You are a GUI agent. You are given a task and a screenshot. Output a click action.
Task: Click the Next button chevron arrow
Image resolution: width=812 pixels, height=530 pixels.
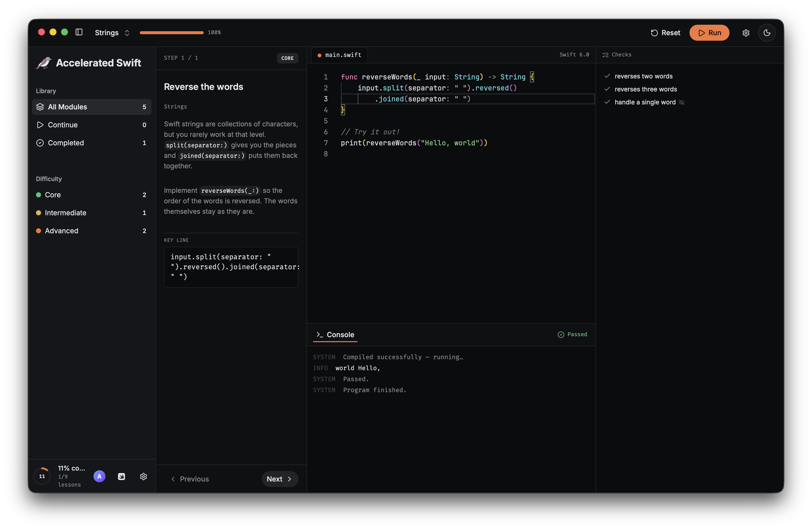pyautogui.click(x=289, y=479)
